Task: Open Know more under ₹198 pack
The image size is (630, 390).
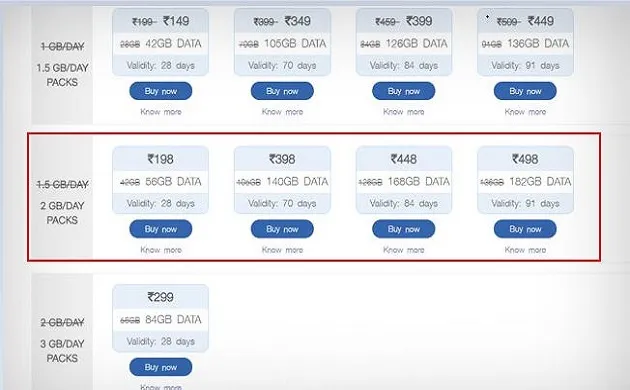Action: (161, 250)
